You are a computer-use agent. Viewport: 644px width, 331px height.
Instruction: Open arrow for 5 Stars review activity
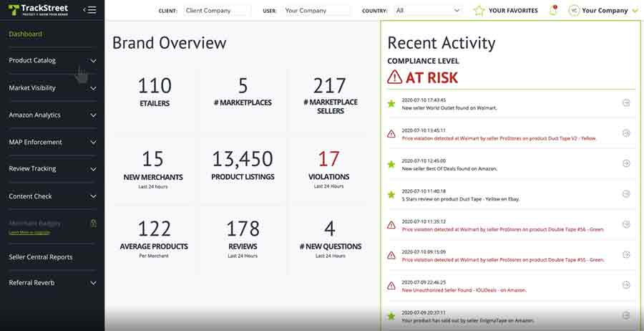pyautogui.click(x=626, y=193)
